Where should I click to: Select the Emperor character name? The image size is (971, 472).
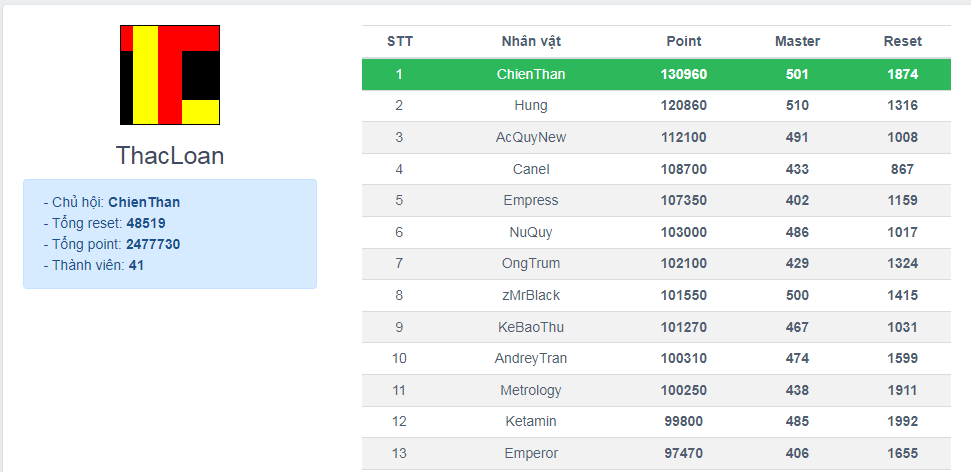coord(531,453)
